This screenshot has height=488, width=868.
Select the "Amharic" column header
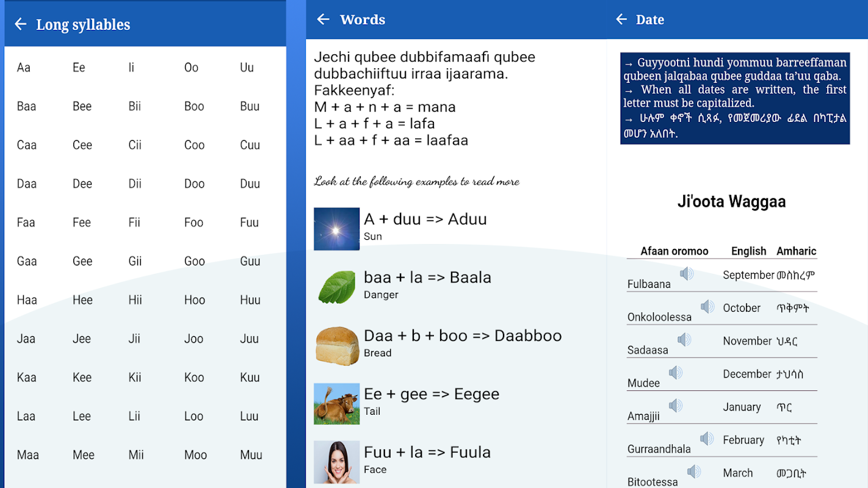tap(797, 251)
